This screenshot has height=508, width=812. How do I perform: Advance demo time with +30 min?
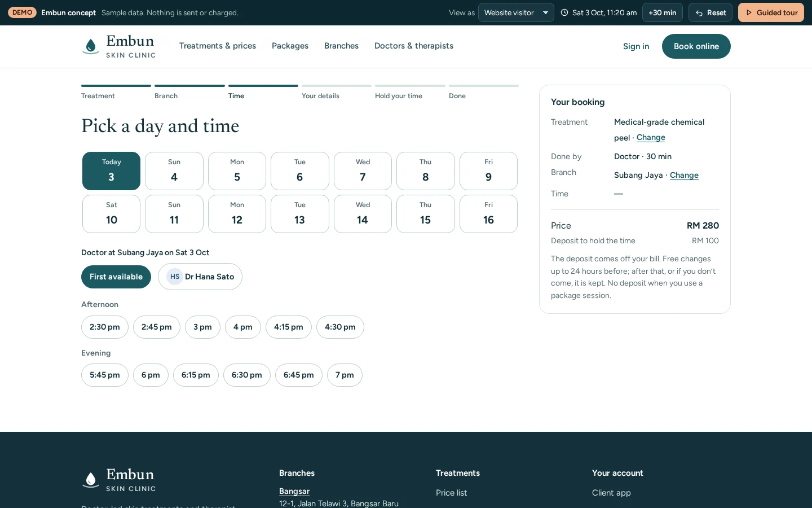click(x=663, y=12)
